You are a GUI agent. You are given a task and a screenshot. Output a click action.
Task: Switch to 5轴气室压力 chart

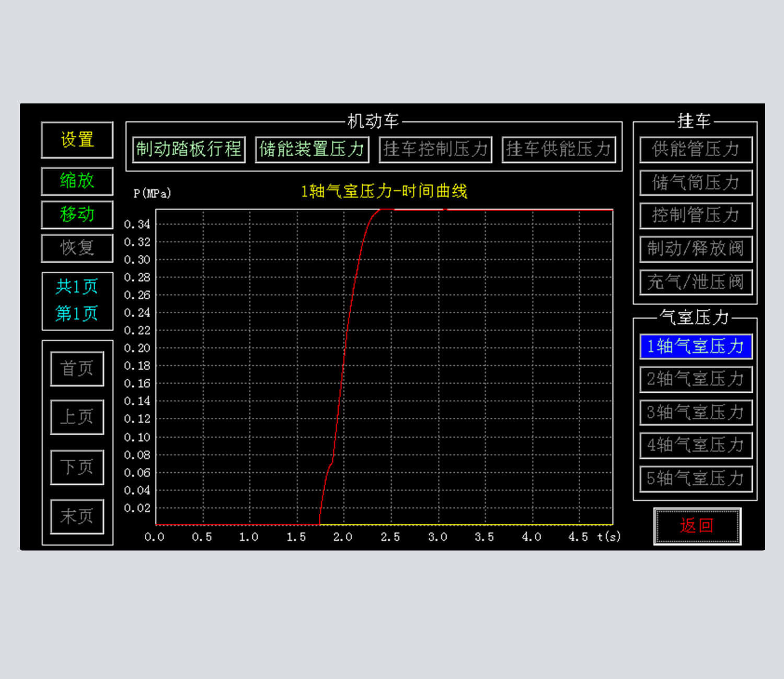(696, 478)
